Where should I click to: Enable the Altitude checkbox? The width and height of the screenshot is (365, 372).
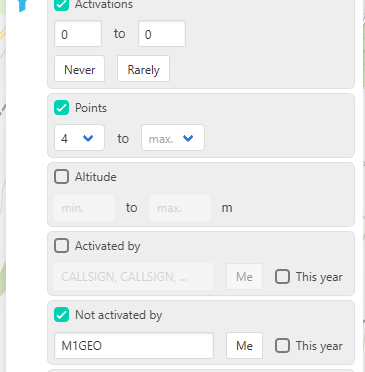(61, 177)
